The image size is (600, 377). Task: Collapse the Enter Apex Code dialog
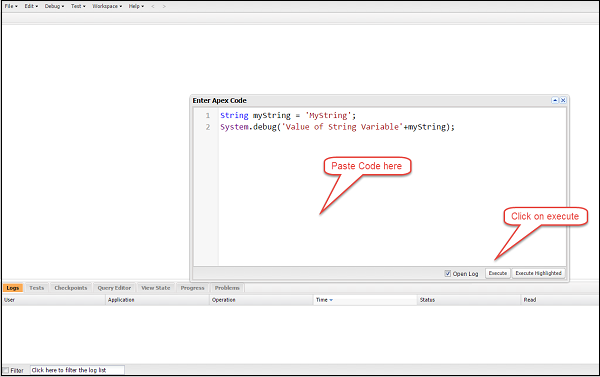coord(555,100)
